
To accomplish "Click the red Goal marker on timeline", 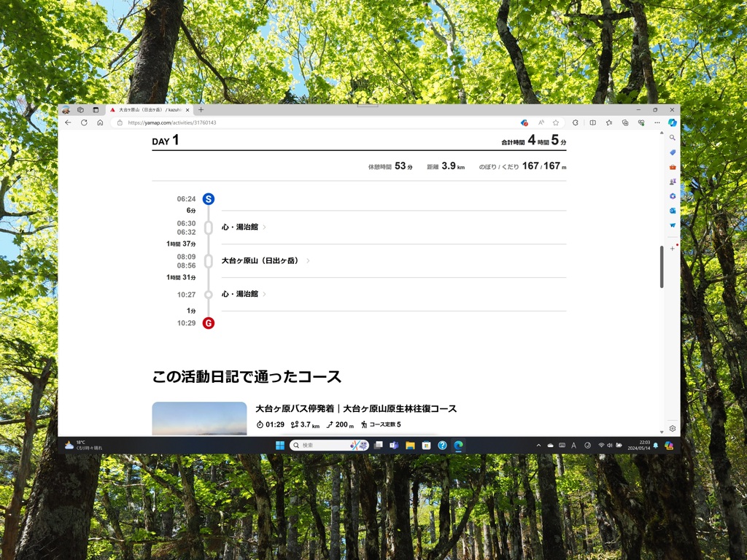I will pos(209,323).
